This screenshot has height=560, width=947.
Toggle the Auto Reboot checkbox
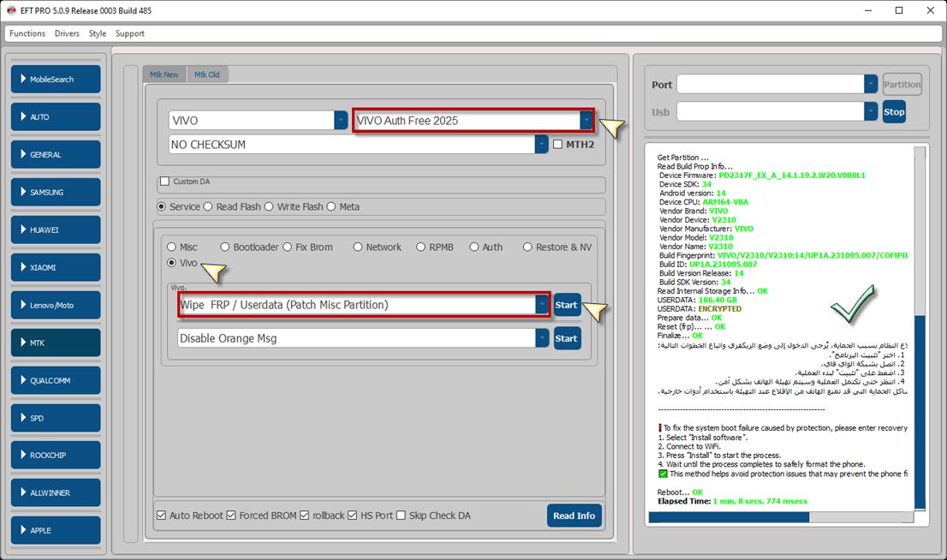coord(161,515)
